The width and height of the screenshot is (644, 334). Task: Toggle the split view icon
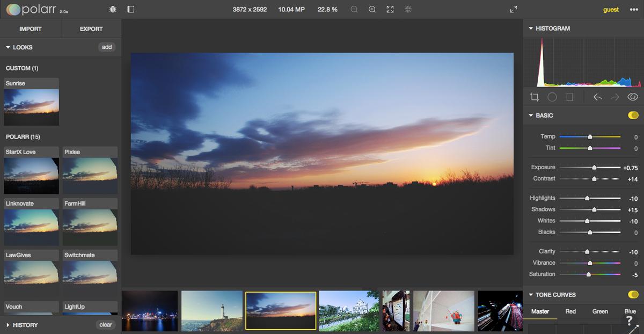(x=130, y=9)
